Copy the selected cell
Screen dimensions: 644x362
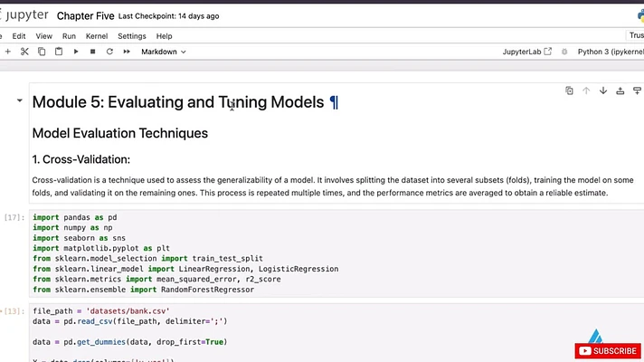tap(42, 52)
